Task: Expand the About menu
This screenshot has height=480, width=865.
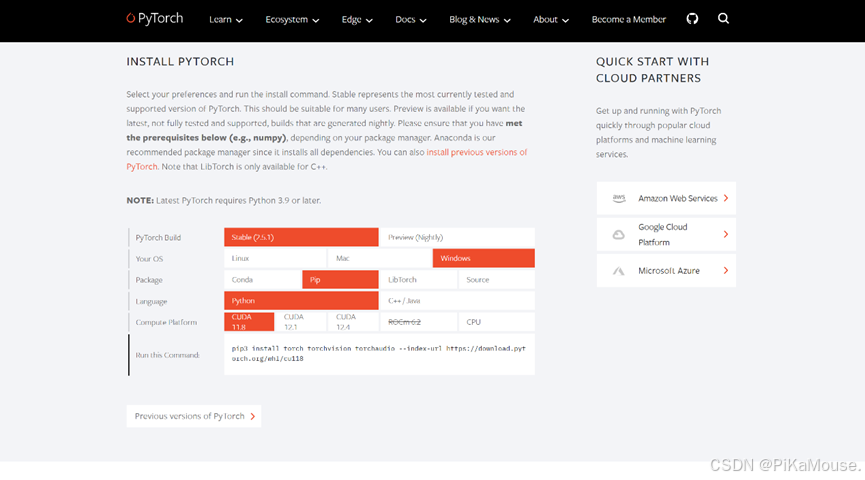Action: click(x=551, y=20)
